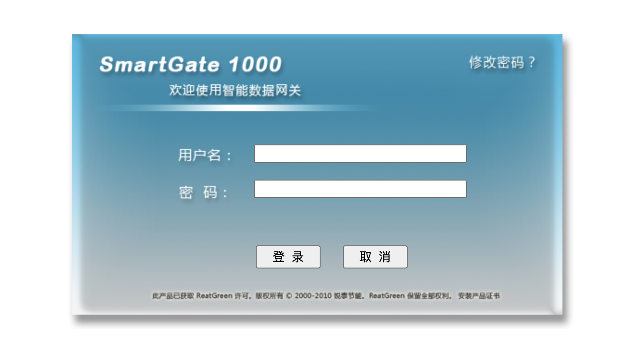Click the 取消 cancel button
The height and width of the screenshot is (362, 644).
tap(375, 257)
